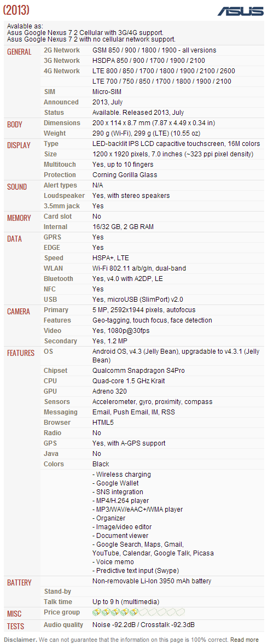Click the GENERAL section heading

pyautogui.click(x=19, y=52)
